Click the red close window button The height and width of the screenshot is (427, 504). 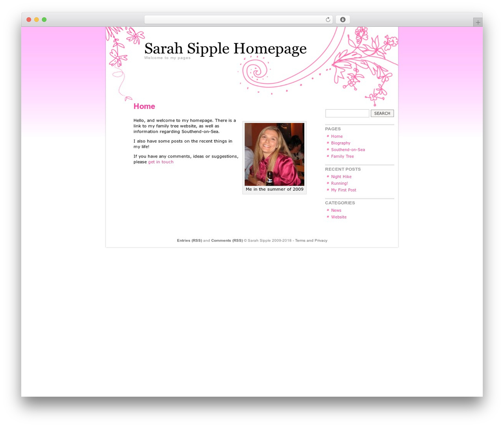[29, 20]
